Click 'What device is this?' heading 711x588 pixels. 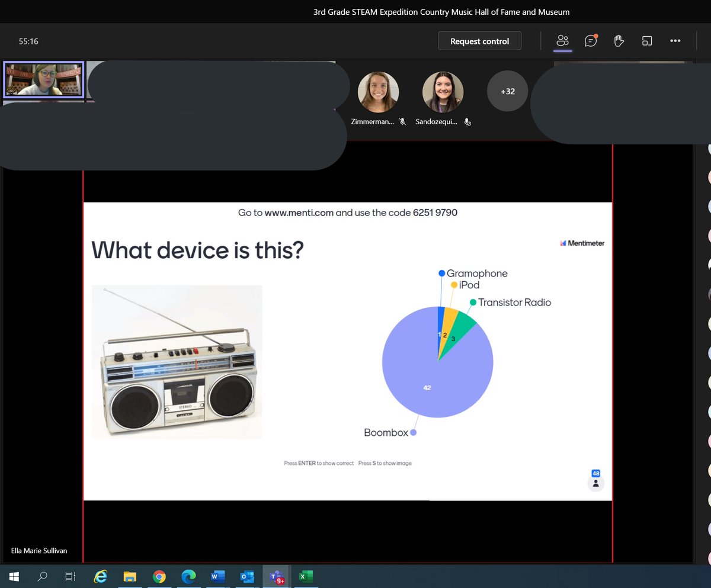coord(198,250)
